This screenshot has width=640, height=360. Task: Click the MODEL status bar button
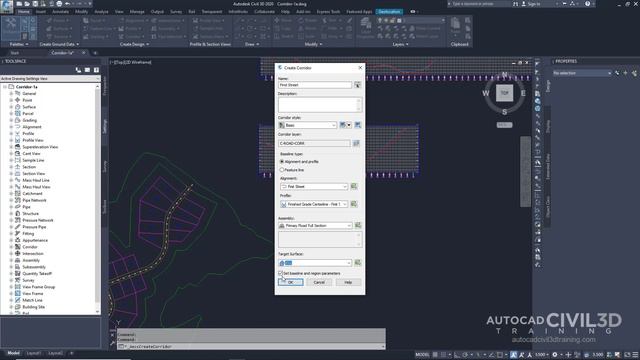tap(422, 355)
